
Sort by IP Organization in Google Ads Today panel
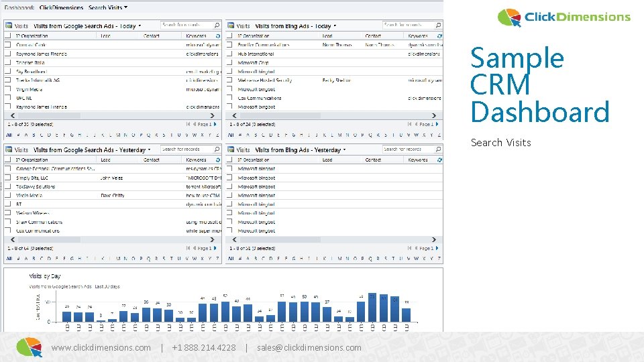point(32,36)
